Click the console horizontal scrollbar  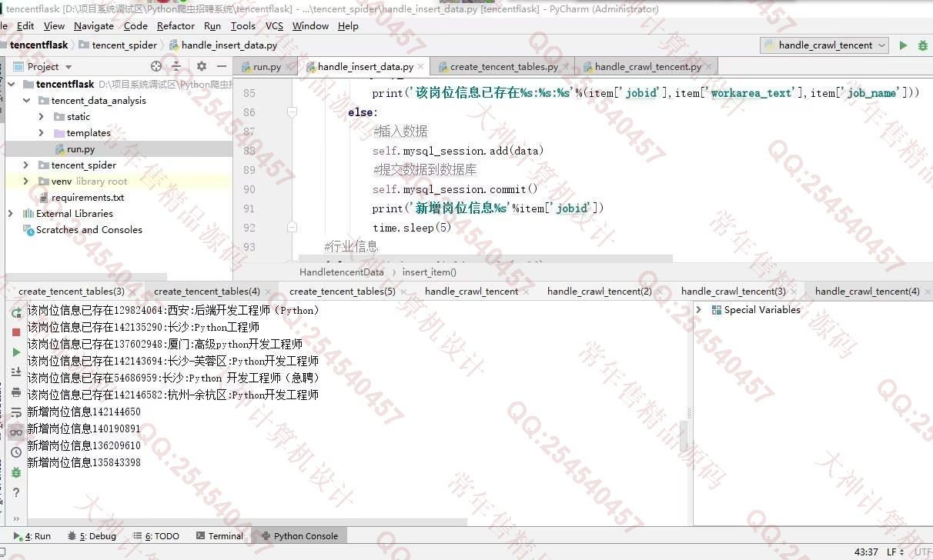click(246, 522)
